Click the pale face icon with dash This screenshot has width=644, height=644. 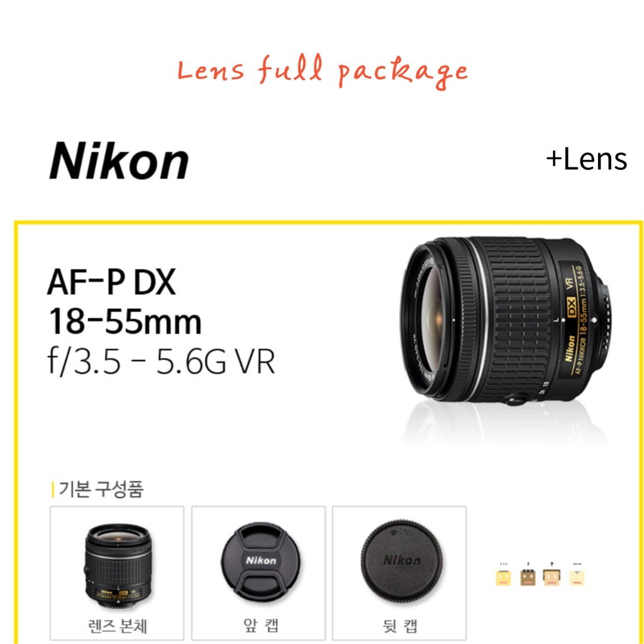tap(577, 575)
